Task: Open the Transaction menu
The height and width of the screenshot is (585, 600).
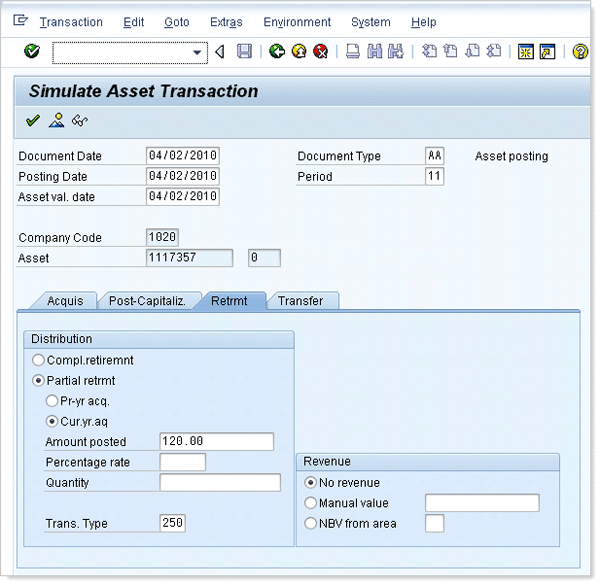Action: (70, 22)
